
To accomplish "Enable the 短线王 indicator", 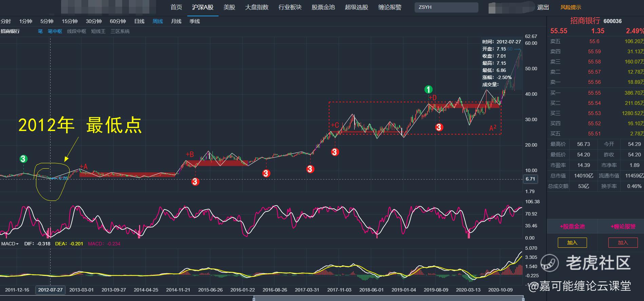I will (98, 31).
